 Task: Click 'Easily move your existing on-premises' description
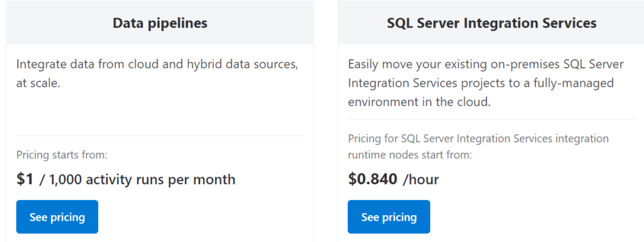pos(486,83)
